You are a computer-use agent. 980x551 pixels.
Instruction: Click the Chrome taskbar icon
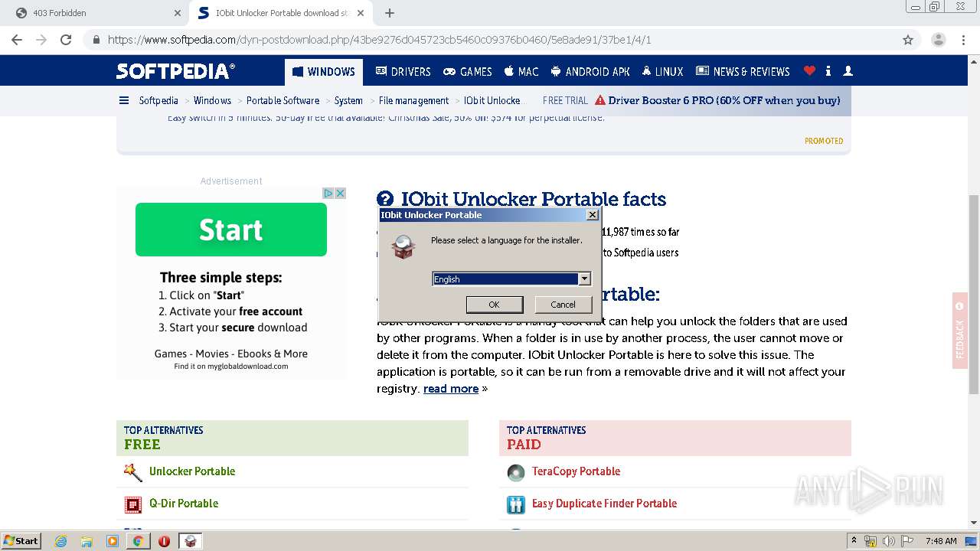138,541
